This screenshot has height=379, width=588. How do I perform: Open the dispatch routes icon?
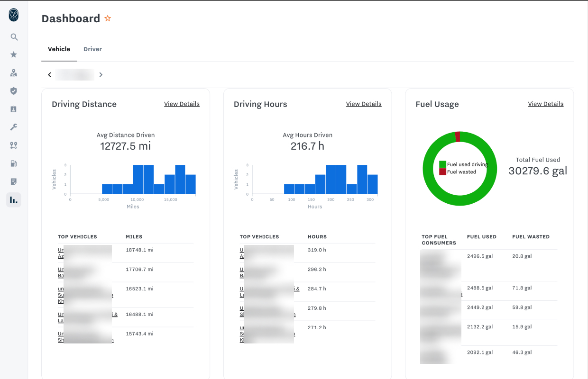(14, 145)
